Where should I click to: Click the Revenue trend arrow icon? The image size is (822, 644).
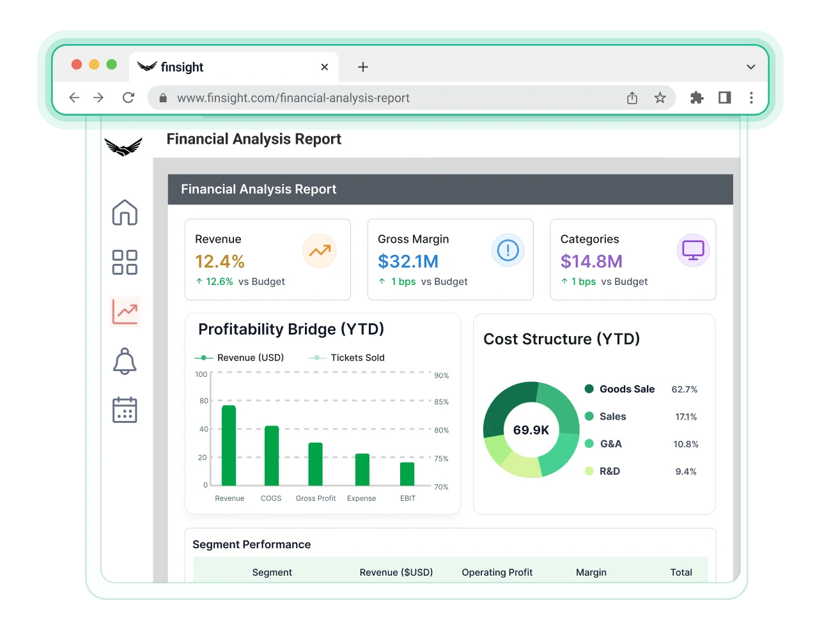[x=320, y=250]
